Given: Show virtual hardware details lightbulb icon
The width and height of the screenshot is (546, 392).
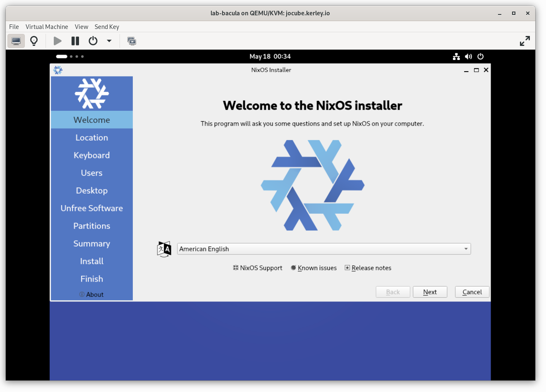Looking at the screenshot, I should (x=34, y=41).
